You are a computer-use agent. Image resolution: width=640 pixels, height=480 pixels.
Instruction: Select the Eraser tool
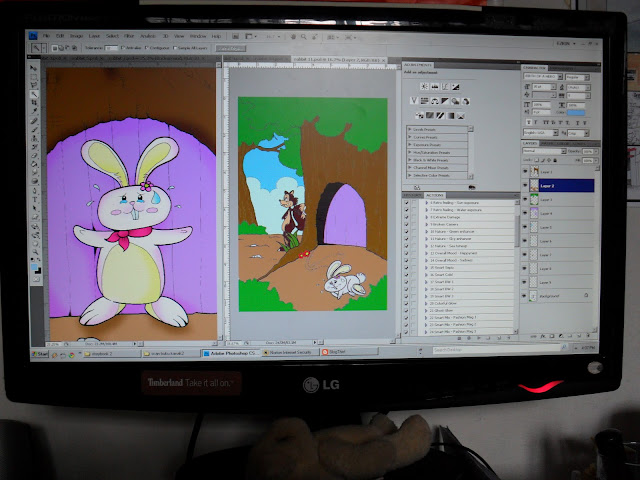click(x=34, y=155)
